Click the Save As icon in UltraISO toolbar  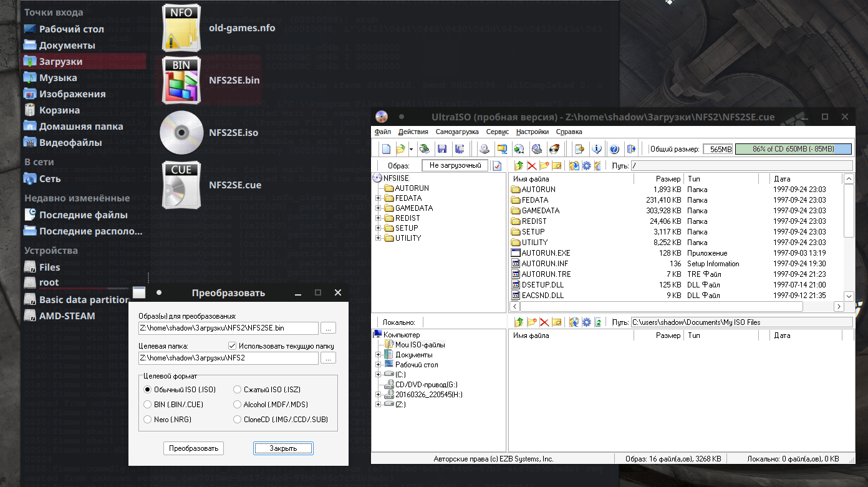[460, 149]
